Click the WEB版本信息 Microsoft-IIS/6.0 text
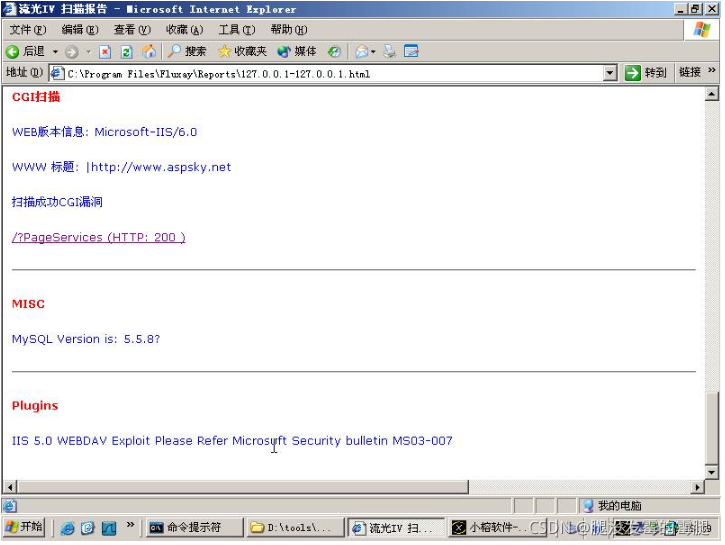The image size is (725, 545). click(x=104, y=132)
